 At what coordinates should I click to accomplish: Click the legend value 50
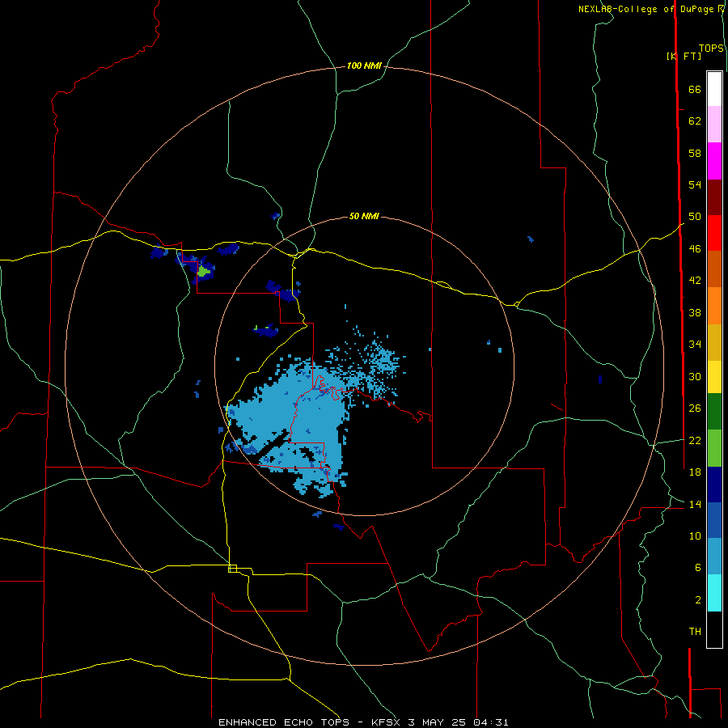tap(695, 217)
